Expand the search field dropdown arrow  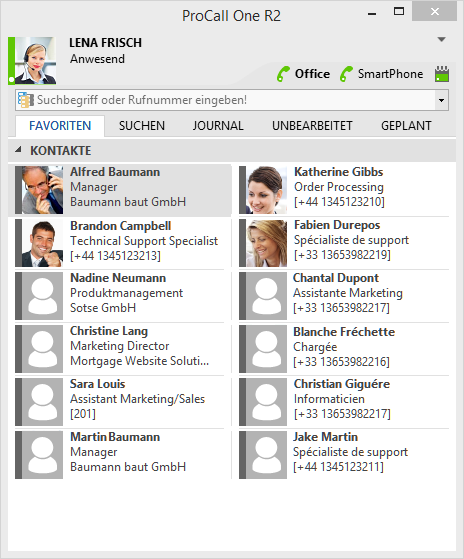442,100
